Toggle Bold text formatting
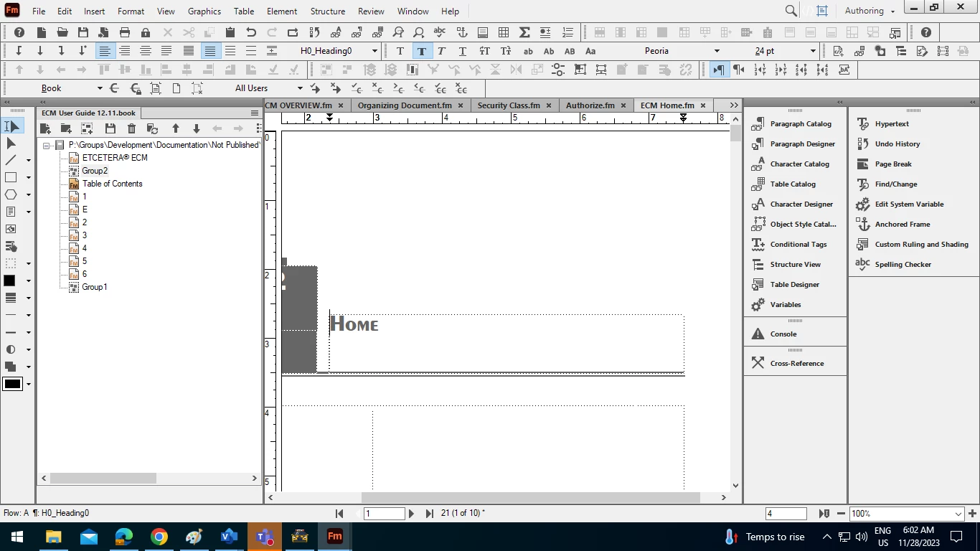 click(421, 51)
